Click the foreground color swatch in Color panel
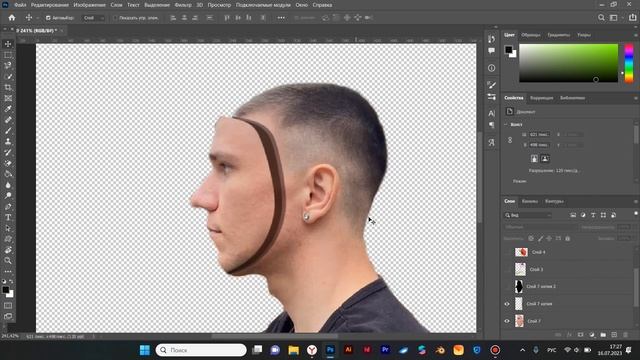Screen dimensions: 640x360 click(x=509, y=50)
